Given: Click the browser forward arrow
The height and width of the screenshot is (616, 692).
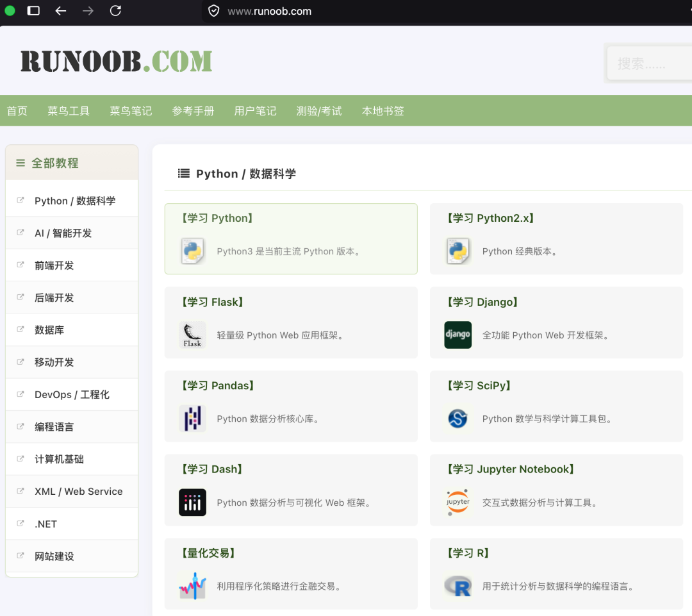Looking at the screenshot, I should [x=88, y=11].
